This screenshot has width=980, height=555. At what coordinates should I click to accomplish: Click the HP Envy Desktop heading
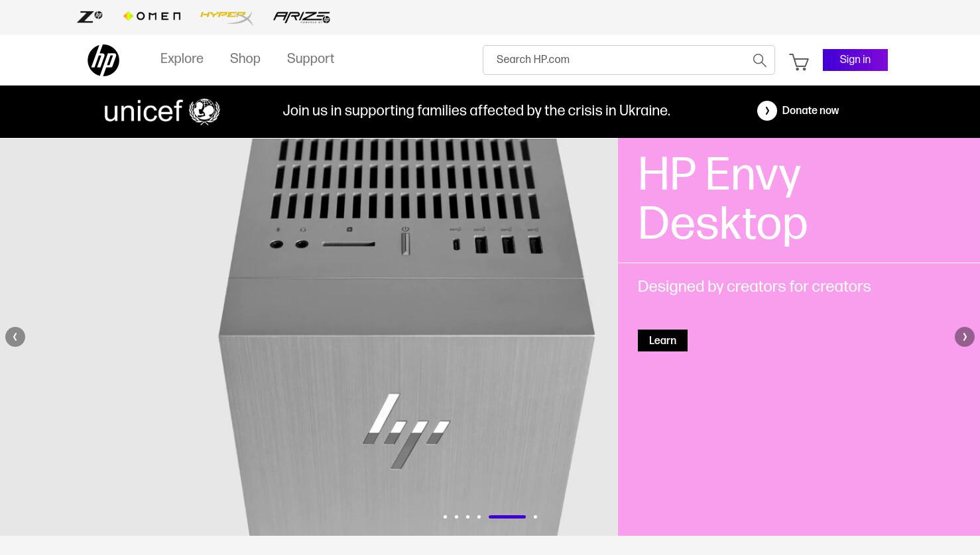723,200
